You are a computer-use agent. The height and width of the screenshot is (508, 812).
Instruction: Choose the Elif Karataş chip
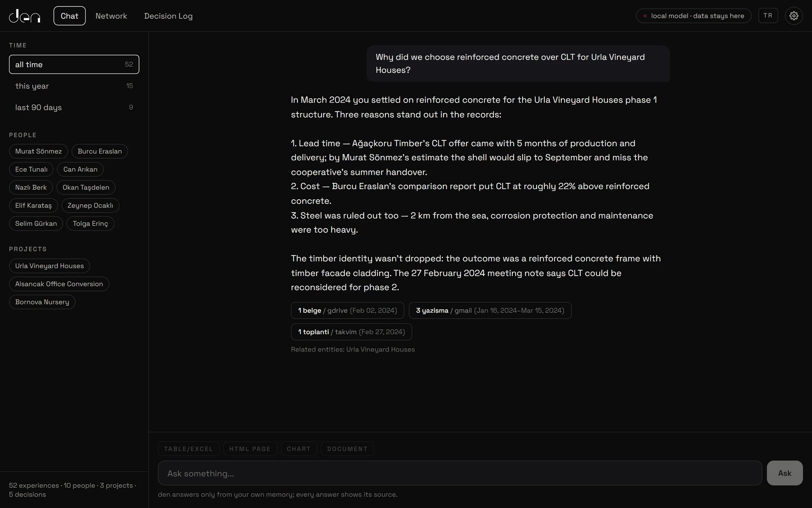point(33,205)
